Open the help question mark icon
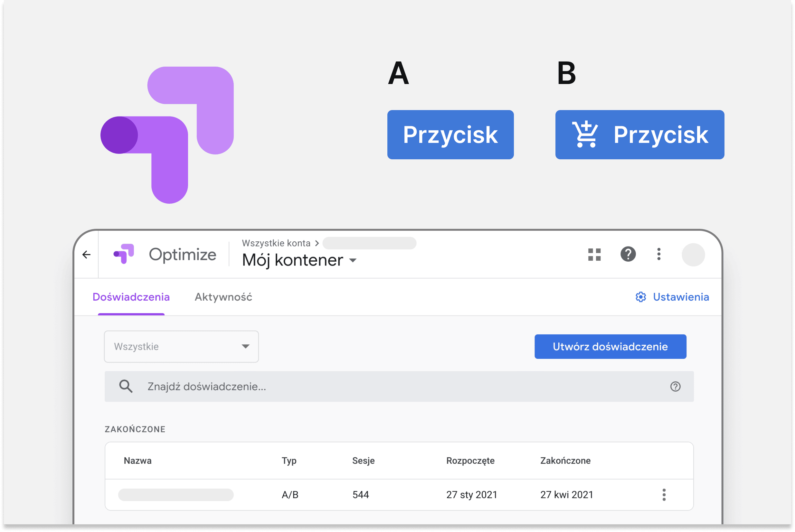This screenshot has width=795, height=532. pyautogui.click(x=628, y=254)
